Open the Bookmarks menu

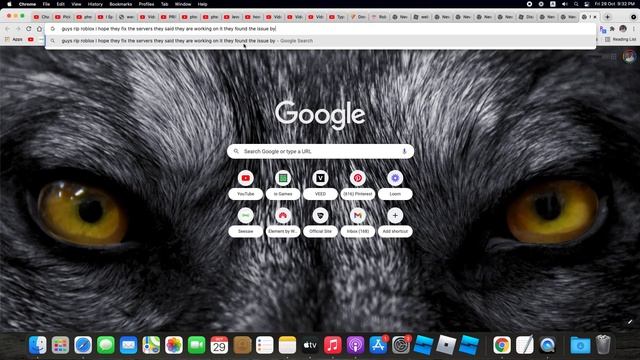coord(120,4)
